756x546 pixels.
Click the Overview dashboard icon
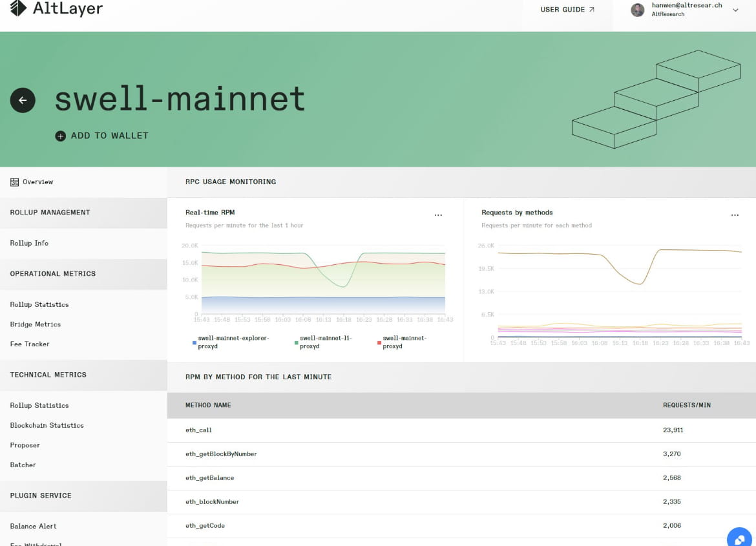[x=14, y=182]
